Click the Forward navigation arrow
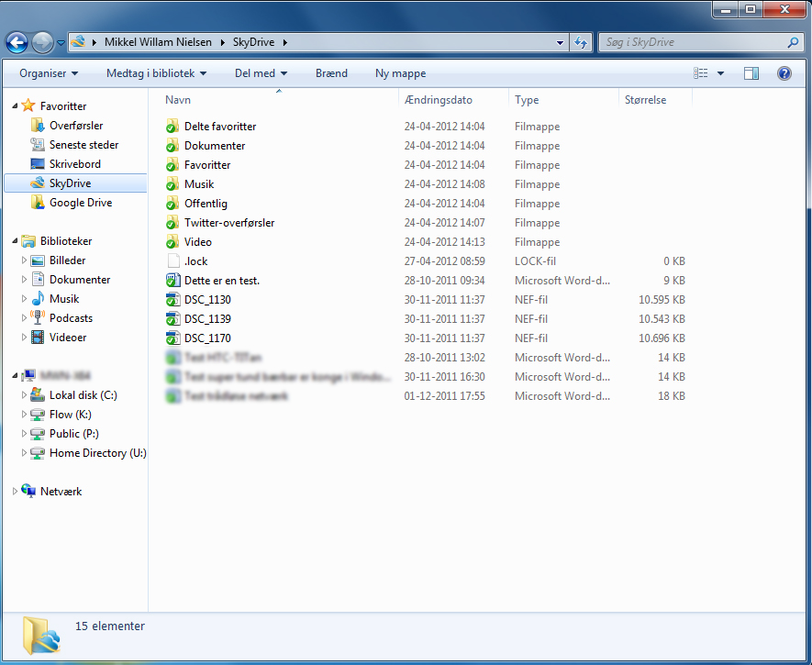Viewport: 812px width, 665px height. point(42,42)
